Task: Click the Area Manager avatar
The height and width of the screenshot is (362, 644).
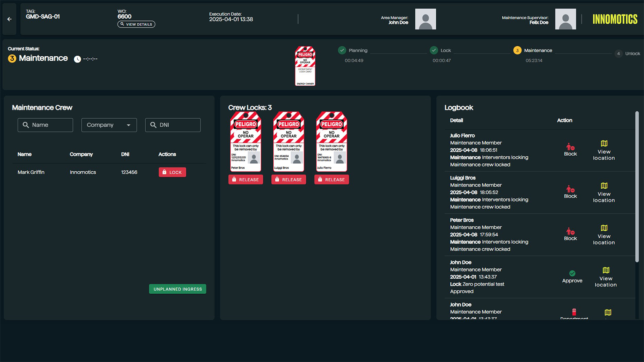Action: (x=425, y=19)
